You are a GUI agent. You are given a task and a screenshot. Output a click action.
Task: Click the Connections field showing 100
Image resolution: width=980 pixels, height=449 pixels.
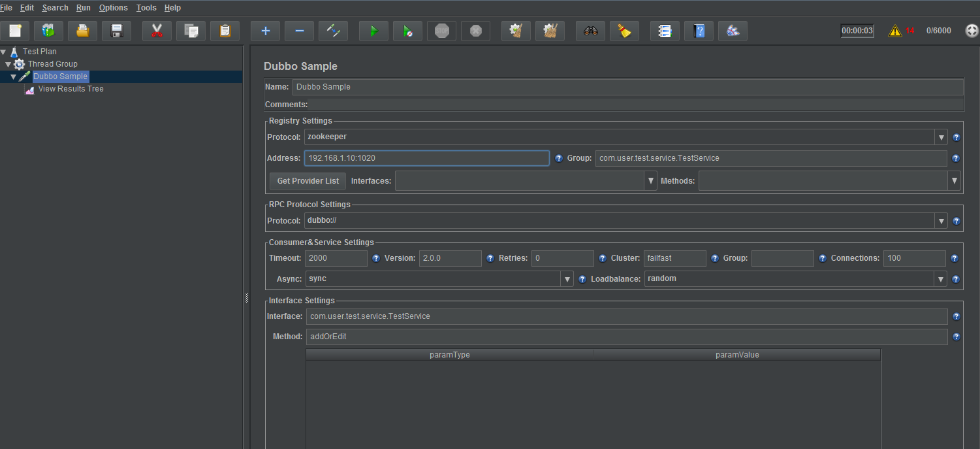tap(914, 258)
